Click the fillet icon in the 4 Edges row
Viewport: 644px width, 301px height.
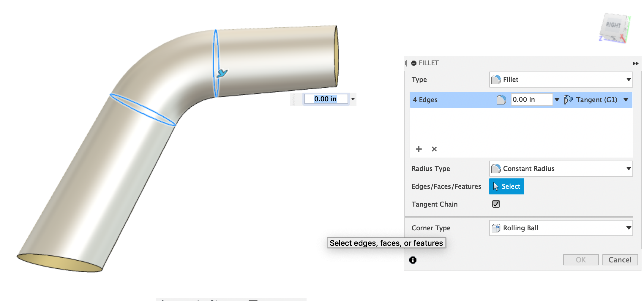[x=501, y=100]
